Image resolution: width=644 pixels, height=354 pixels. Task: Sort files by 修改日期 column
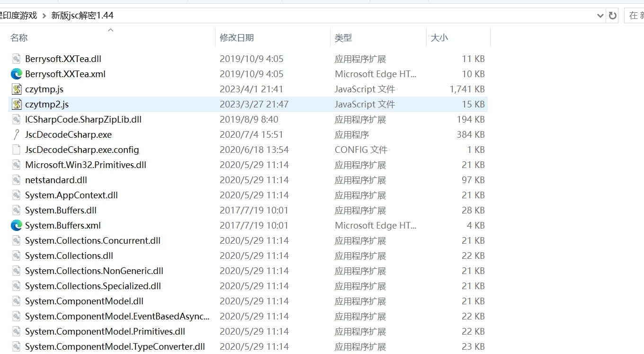[237, 37]
